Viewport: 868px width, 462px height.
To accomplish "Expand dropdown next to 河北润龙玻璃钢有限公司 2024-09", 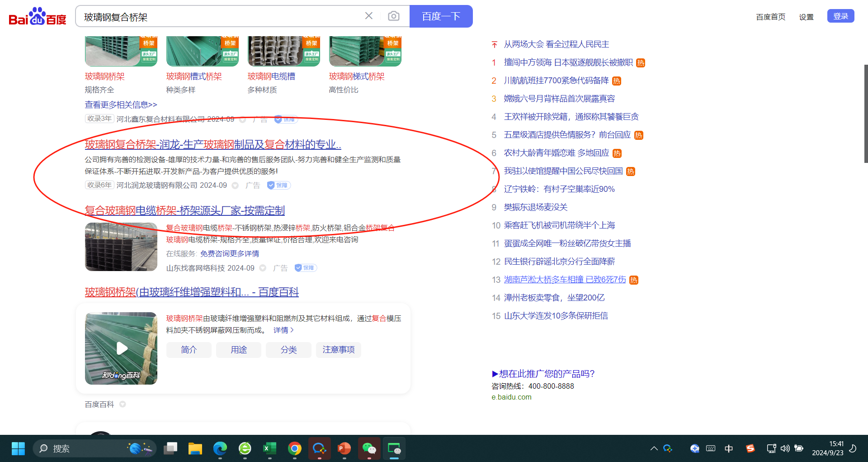I will point(235,186).
